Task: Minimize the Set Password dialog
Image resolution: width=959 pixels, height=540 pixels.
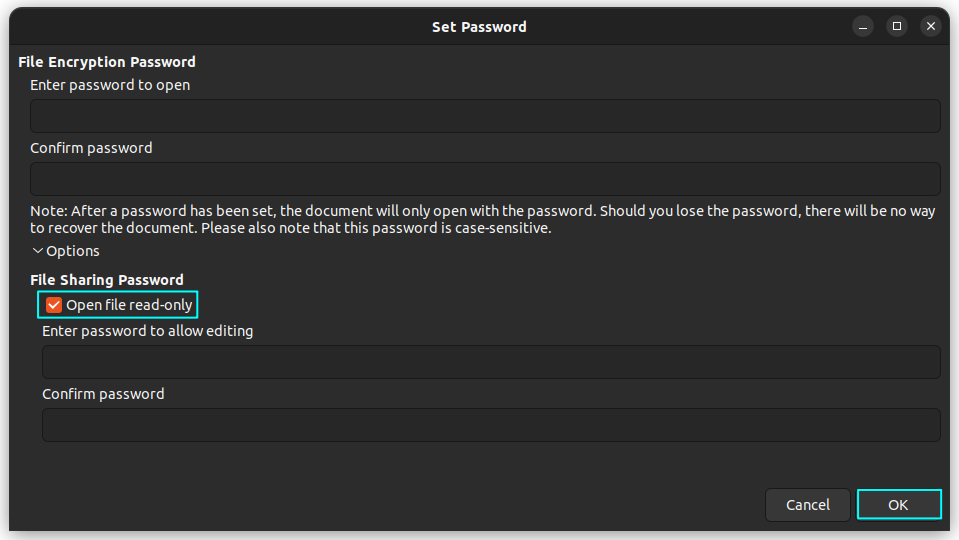Action: 863,26
